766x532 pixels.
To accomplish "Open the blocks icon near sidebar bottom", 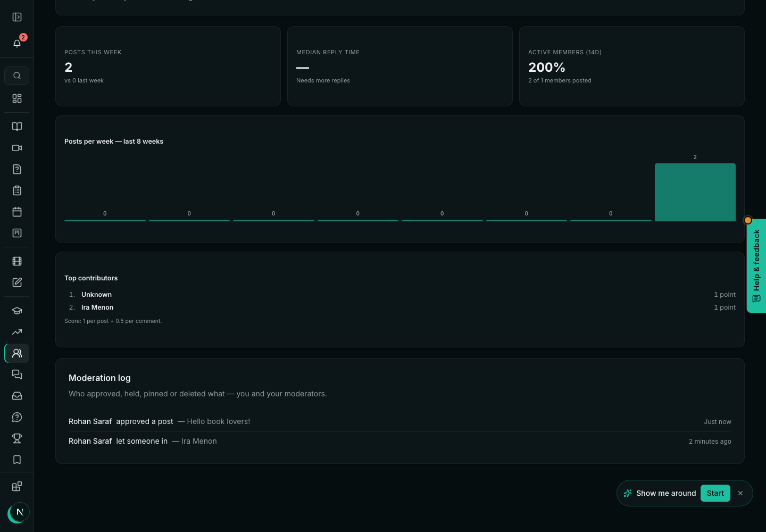I will (17, 487).
